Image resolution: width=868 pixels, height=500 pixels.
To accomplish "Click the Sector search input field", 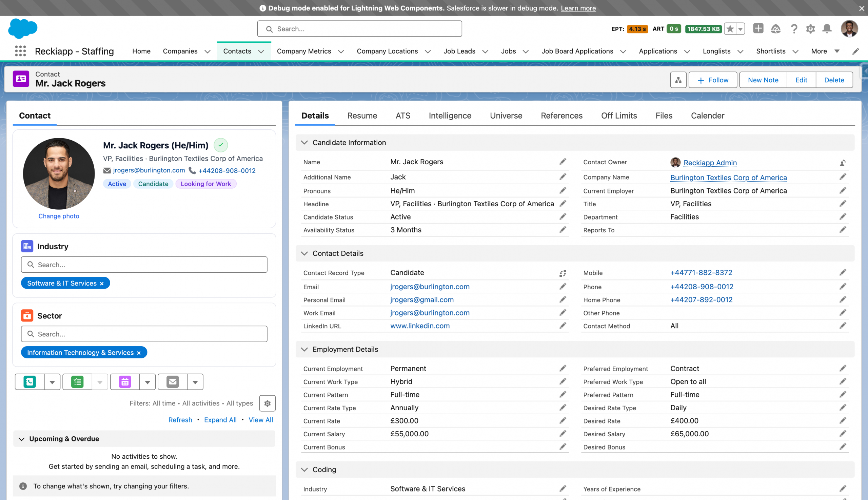I will [144, 334].
